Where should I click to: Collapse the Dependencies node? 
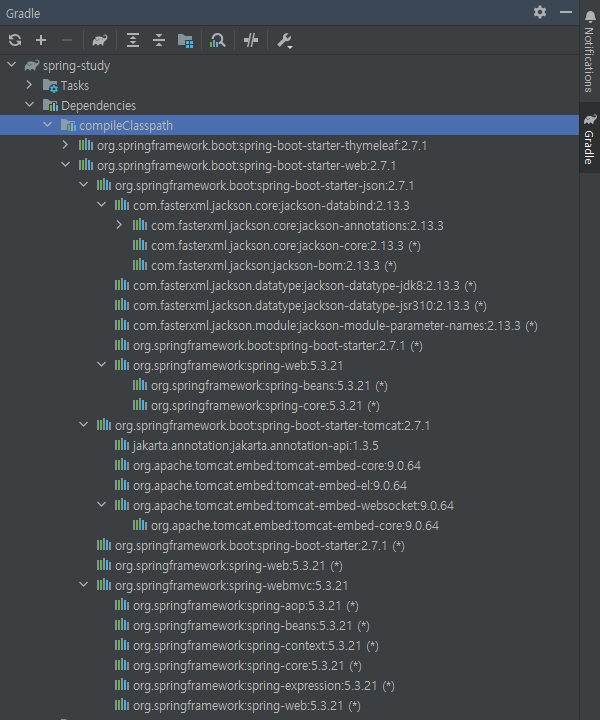point(30,105)
